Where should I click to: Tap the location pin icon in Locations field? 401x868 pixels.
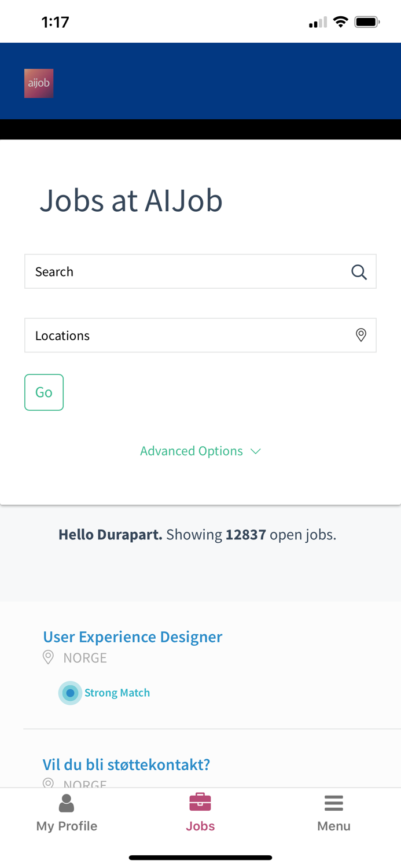coord(360,335)
